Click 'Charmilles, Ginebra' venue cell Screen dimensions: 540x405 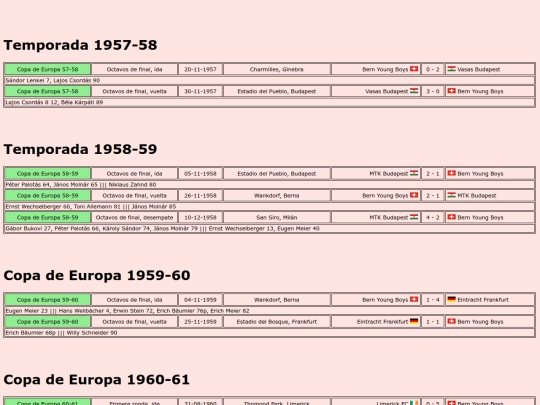pyautogui.click(x=277, y=69)
